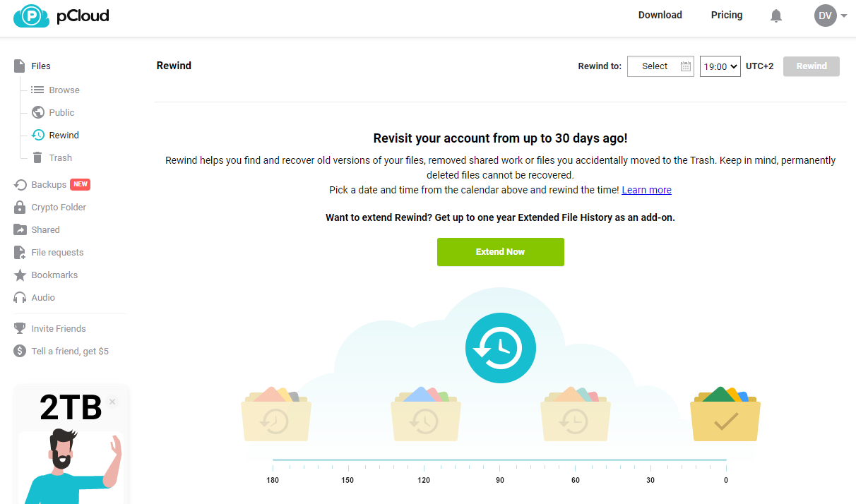Viewport: 856px width, 504px height.
Task: Open the notifications bell icon
Action: click(x=776, y=16)
